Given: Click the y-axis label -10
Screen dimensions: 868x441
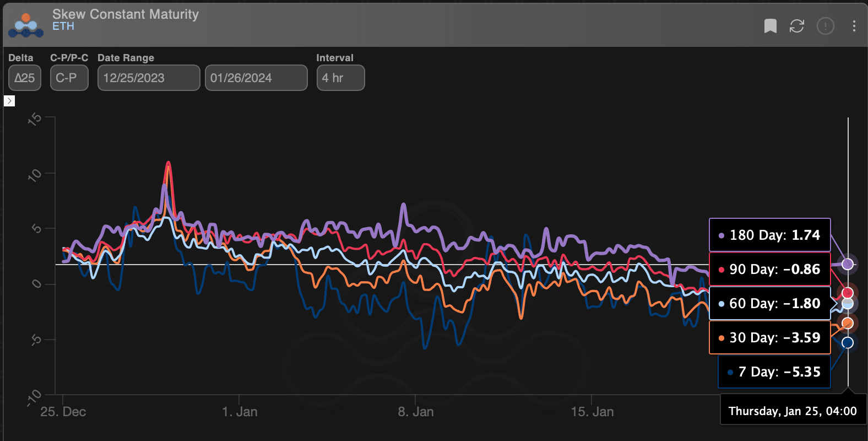Looking at the screenshot, I should click(x=34, y=397).
